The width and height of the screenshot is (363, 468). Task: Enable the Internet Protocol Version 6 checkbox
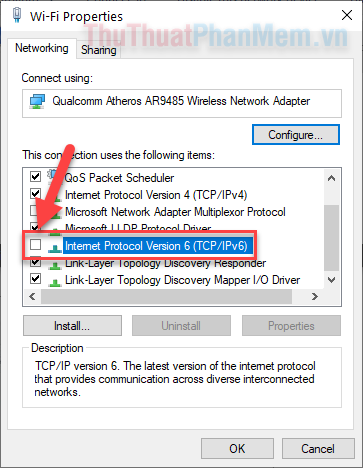[x=35, y=245]
